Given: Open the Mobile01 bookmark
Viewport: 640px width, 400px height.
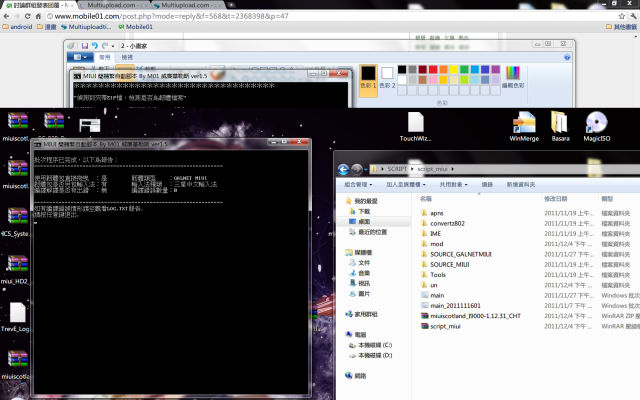Looking at the screenshot, I should coord(136,27).
